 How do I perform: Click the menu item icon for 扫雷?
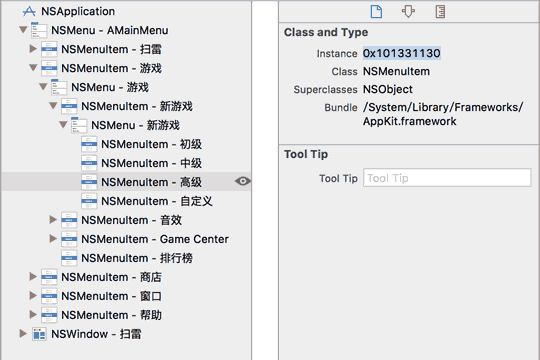[x=49, y=49]
